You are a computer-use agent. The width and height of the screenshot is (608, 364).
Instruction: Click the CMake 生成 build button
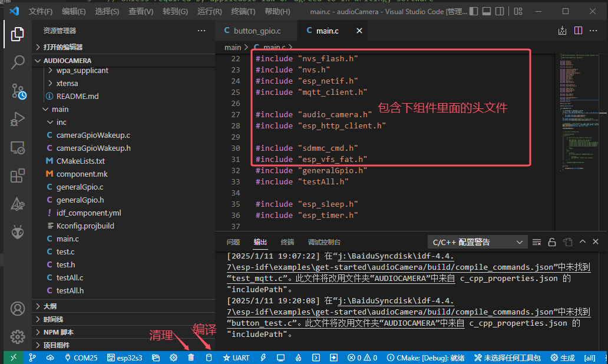click(563, 358)
